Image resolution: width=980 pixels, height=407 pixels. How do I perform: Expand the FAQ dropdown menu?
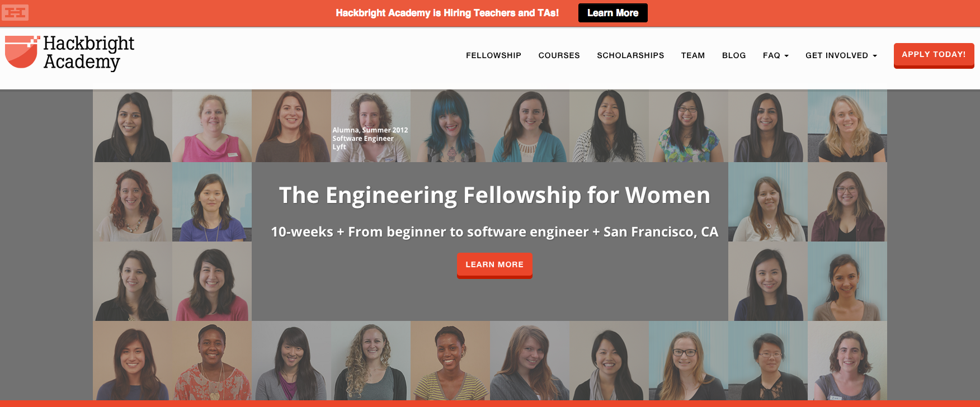pos(775,55)
